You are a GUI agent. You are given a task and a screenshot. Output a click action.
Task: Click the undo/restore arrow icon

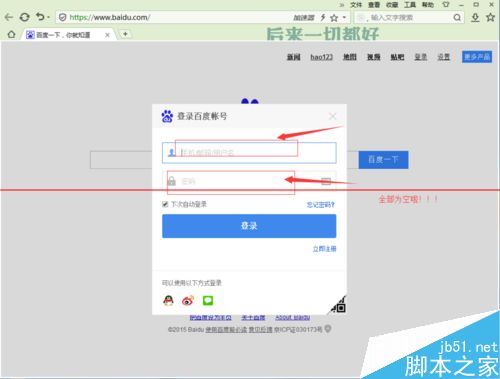point(40,17)
